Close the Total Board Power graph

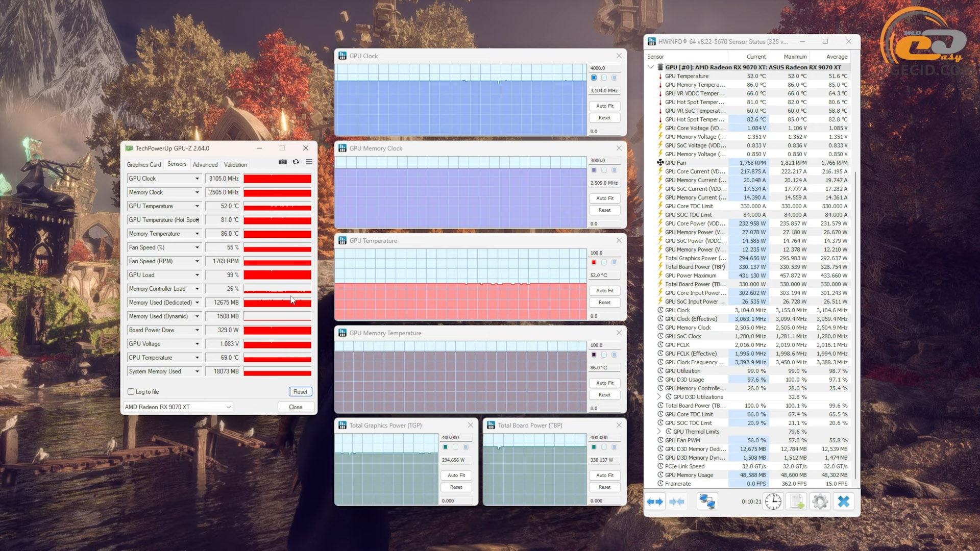pyautogui.click(x=619, y=425)
